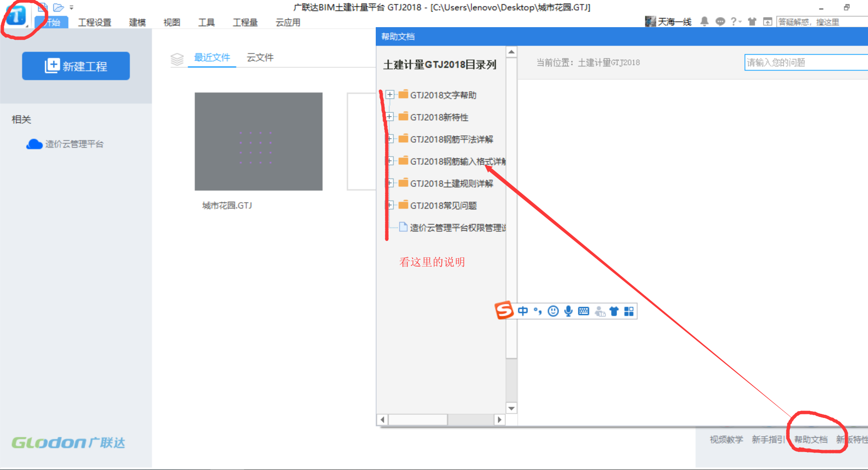Toggle Sogou punctuation mode icon
868x470 pixels.
pos(538,311)
